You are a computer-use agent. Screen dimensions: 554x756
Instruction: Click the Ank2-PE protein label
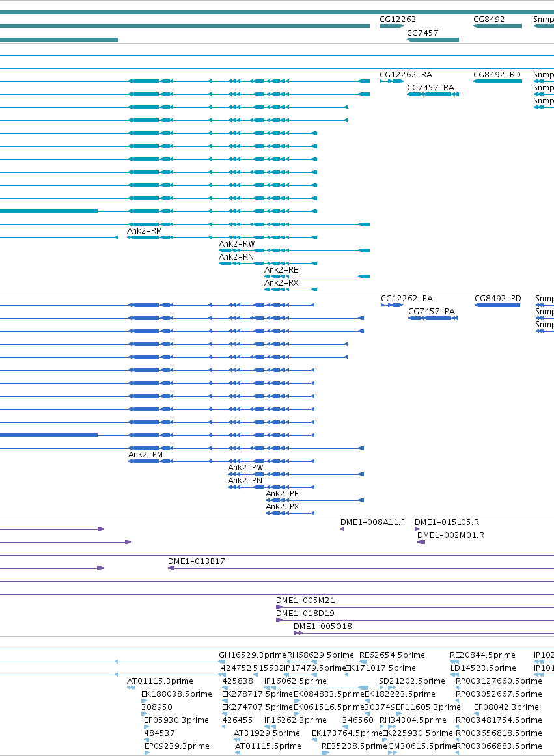tap(282, 494)
